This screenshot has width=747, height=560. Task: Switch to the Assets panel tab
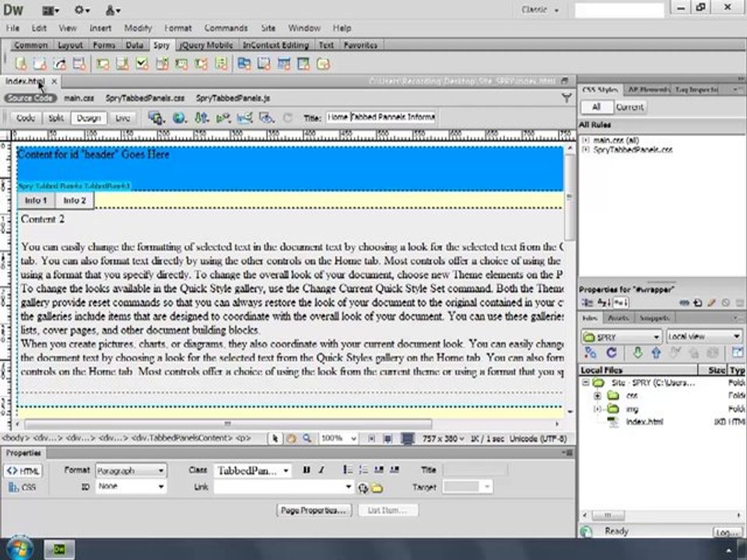pyautogui.click(x=618, y=317)
